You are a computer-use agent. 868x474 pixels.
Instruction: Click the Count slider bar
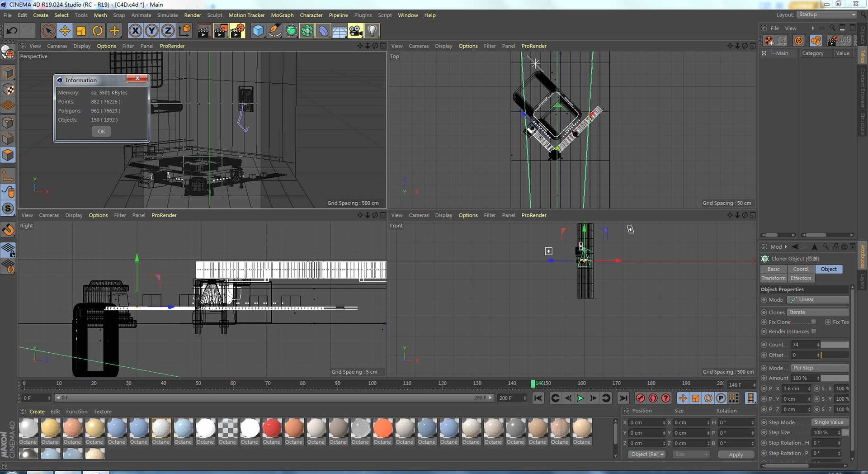(x=835, y=345)
